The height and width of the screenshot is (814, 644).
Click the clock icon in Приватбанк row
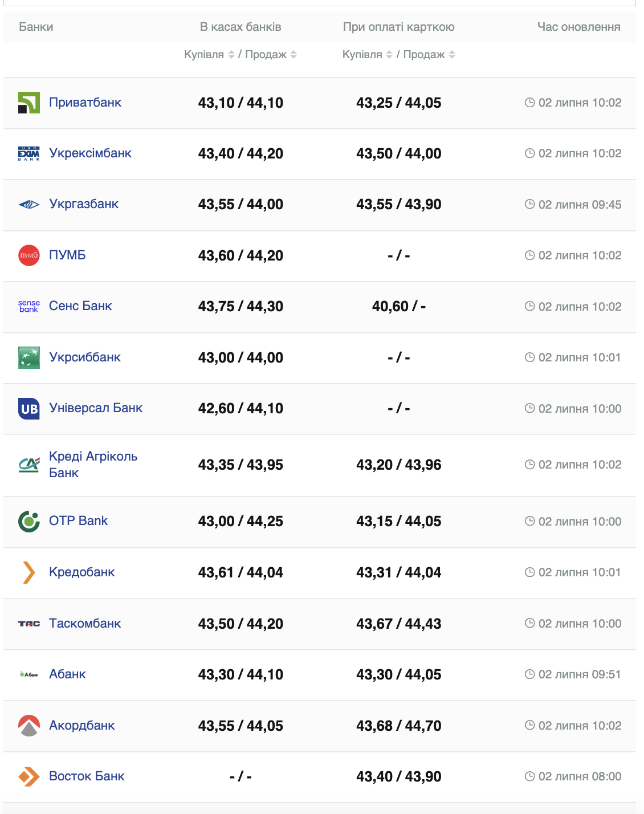[529, 103]
